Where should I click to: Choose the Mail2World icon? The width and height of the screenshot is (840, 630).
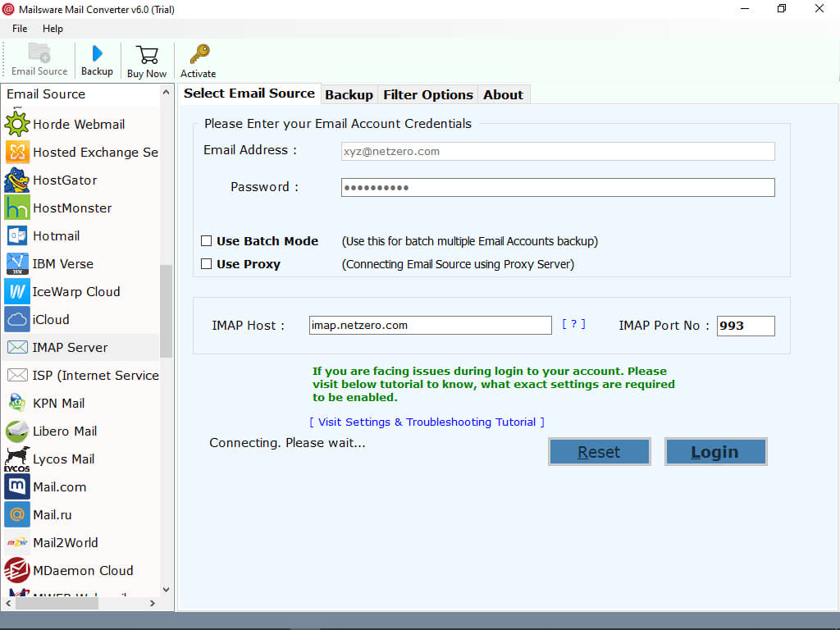click(x=17, y=543)
